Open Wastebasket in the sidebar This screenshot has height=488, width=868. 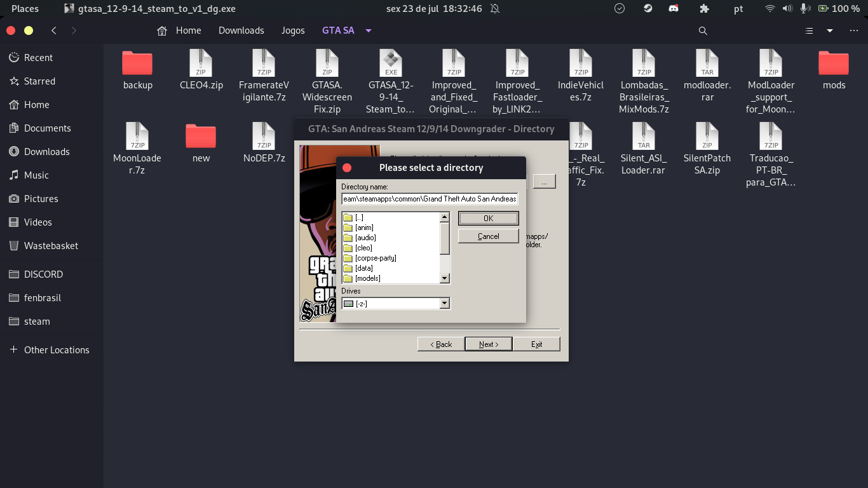click(51, 246)
